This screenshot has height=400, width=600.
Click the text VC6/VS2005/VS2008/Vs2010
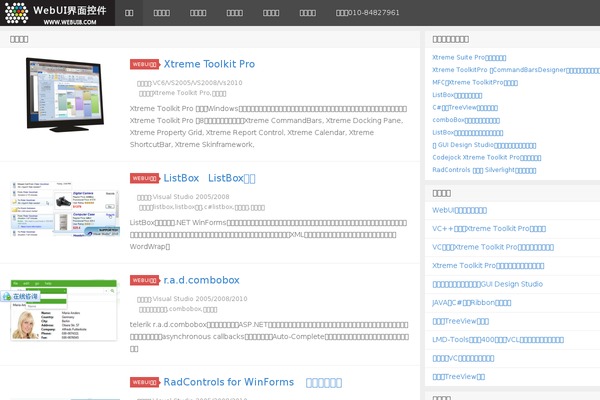197,83
